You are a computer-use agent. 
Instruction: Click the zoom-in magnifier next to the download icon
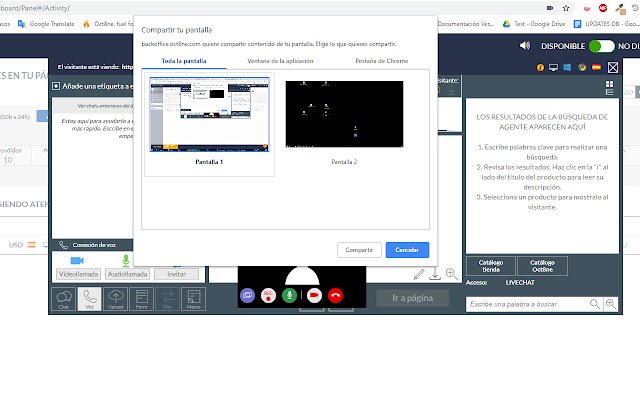[451, 273]
